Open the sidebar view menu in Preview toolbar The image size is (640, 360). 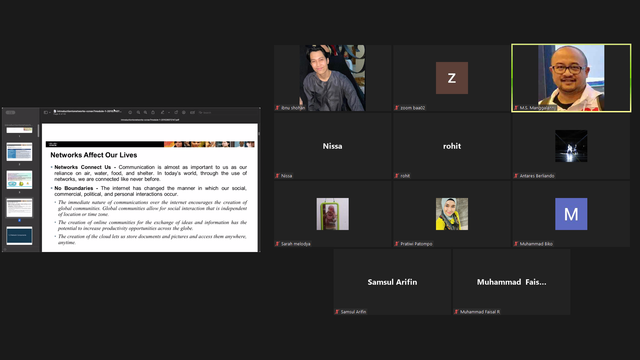pos(46,112)
